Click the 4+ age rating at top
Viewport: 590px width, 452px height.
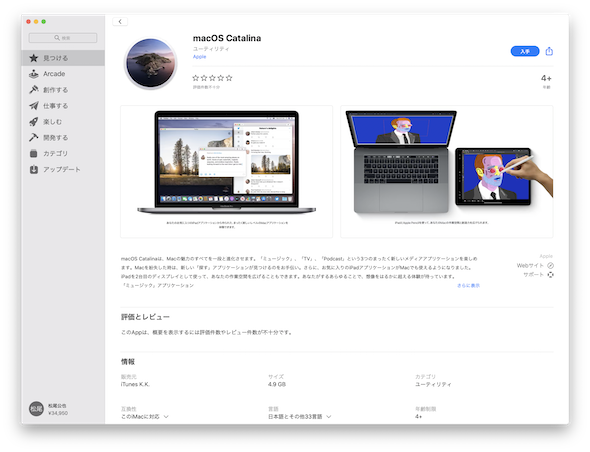pyautogui.click(x=546, y=78)
